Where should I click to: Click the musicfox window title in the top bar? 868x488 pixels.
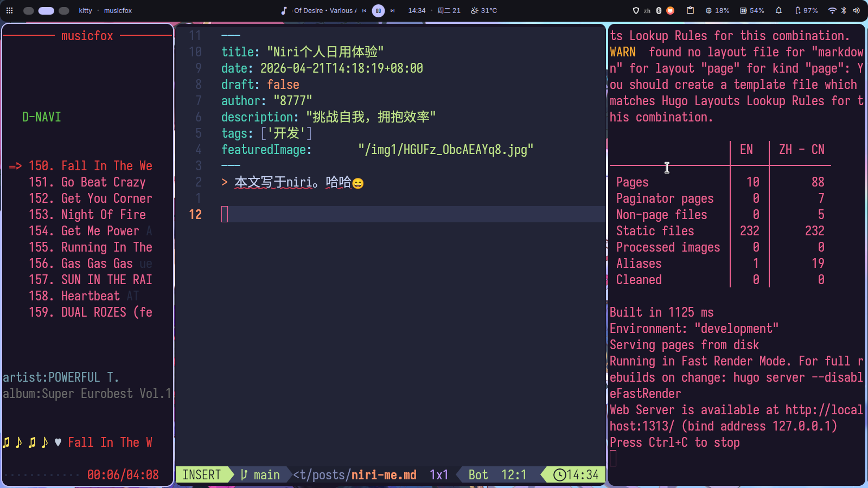pos(117,10)
